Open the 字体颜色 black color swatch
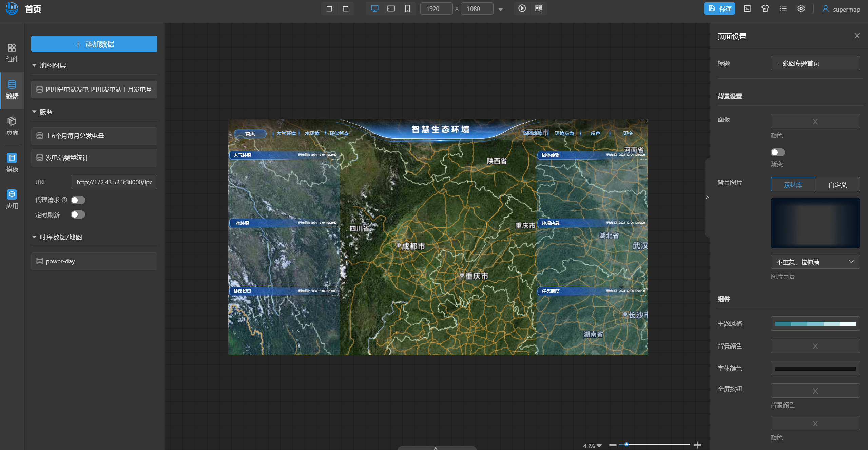 tap(815, 368)
